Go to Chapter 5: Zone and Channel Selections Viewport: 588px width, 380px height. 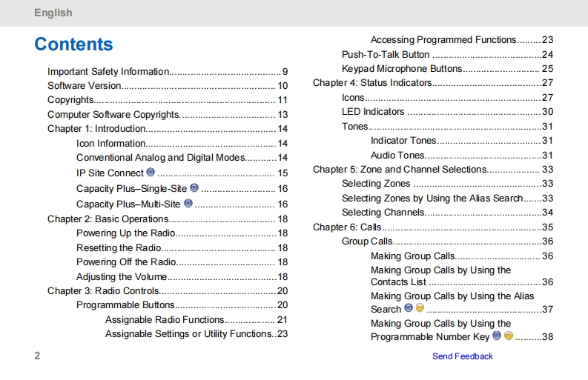[400, 170]
